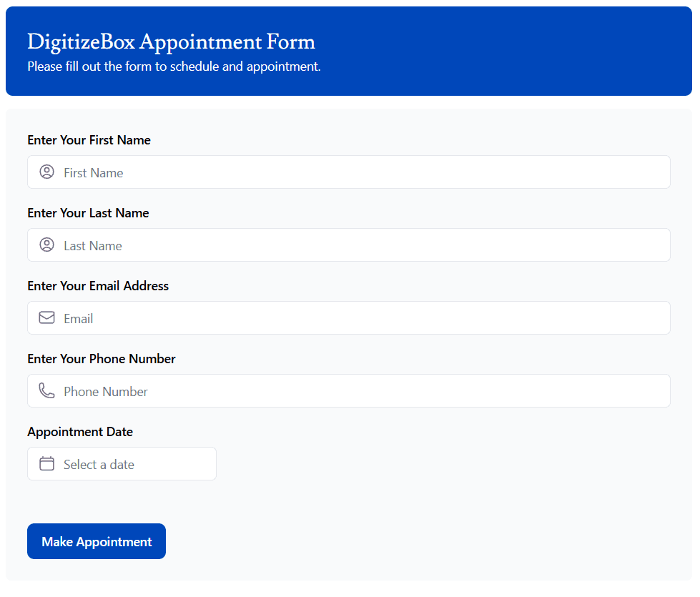This screenshot has width=700, height=597.
Task: Click the DigitizeBox Appointment Form header title
Action: (x=171, y=41)
